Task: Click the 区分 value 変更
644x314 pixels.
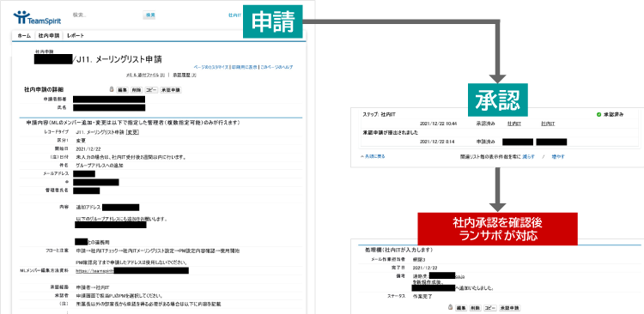Action: coord(81,141)
